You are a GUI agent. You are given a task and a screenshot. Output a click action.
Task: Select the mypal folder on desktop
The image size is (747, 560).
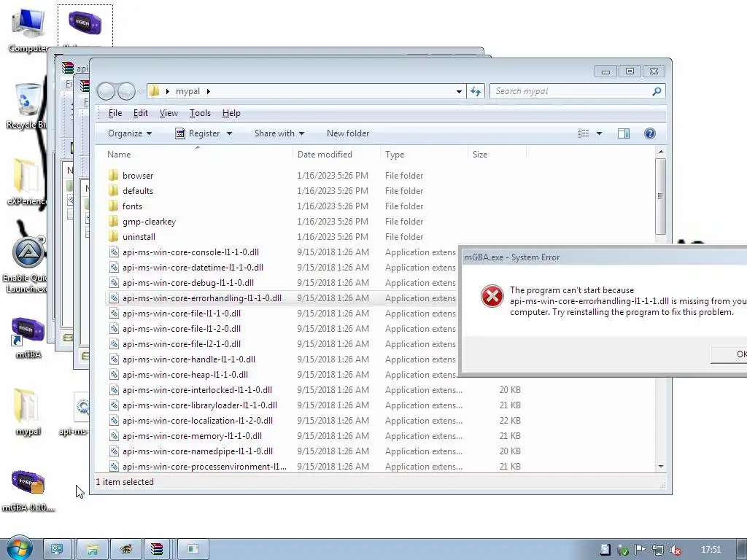[28, 412]
